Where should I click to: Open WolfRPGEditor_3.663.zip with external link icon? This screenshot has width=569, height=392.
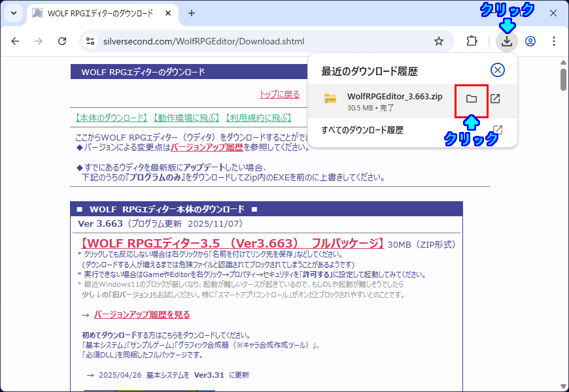coord(496,99)
